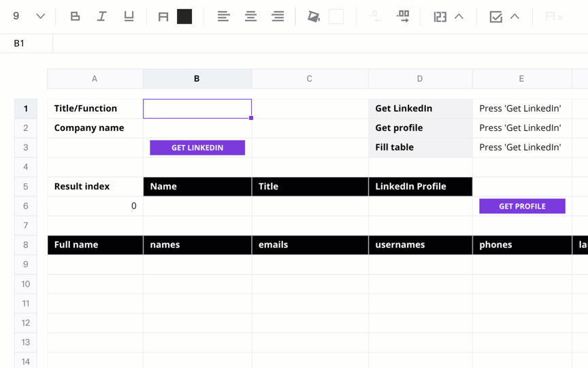This screenshot has width=588, height=368.
Task: Align text right
Action: click(x=278, y=16)
